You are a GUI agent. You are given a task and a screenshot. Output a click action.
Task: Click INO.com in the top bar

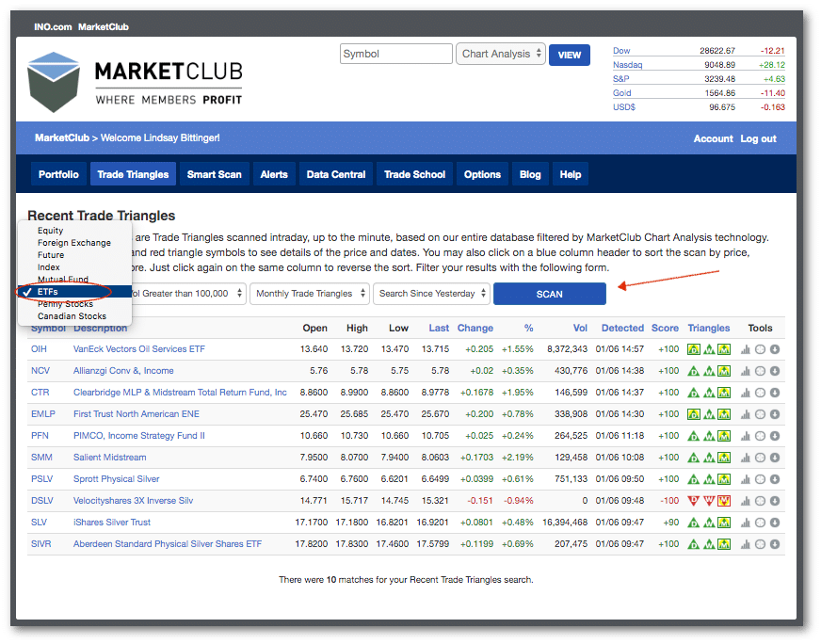[x=53, y=26]
